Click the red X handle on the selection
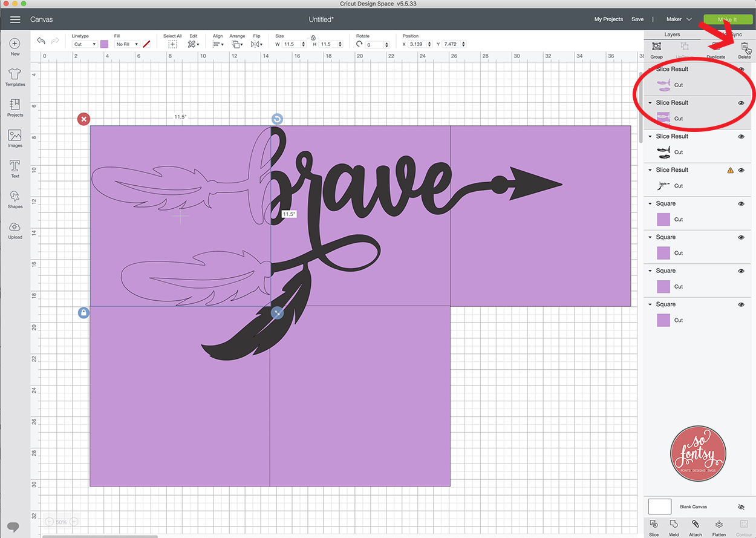 84,119
